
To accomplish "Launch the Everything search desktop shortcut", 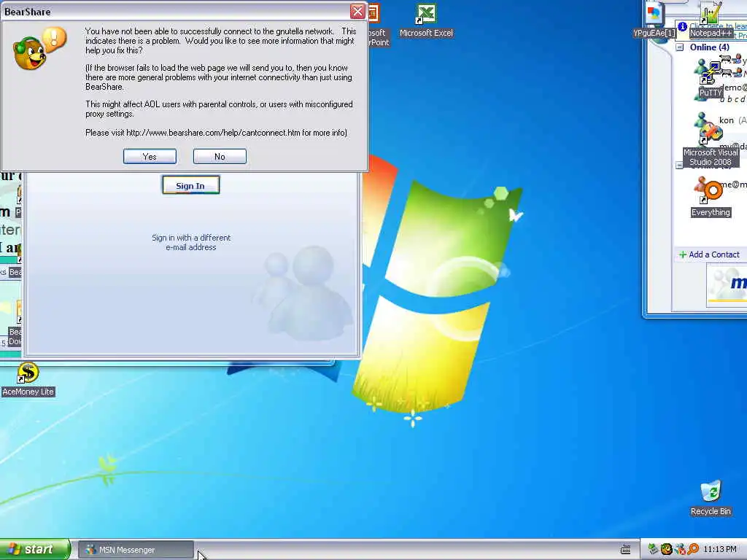I will coord(711,199).
